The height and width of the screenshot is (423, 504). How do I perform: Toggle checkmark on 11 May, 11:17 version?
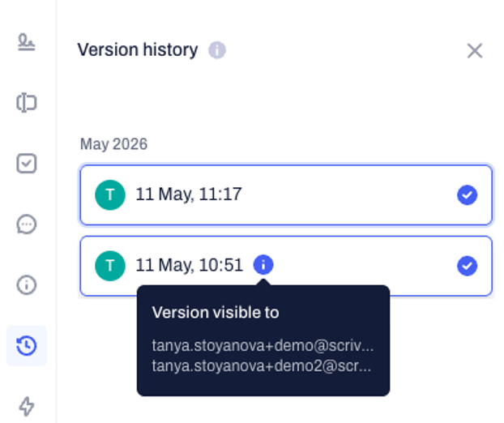click(x=467, y=194)
